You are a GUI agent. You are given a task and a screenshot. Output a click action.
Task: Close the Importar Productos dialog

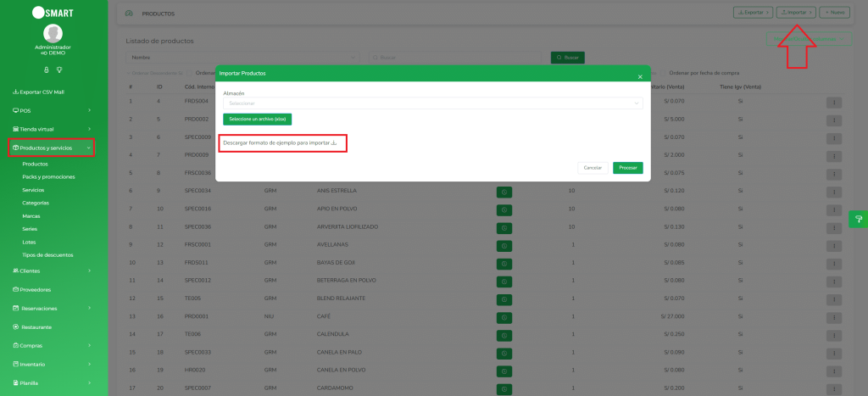(640, 77)
